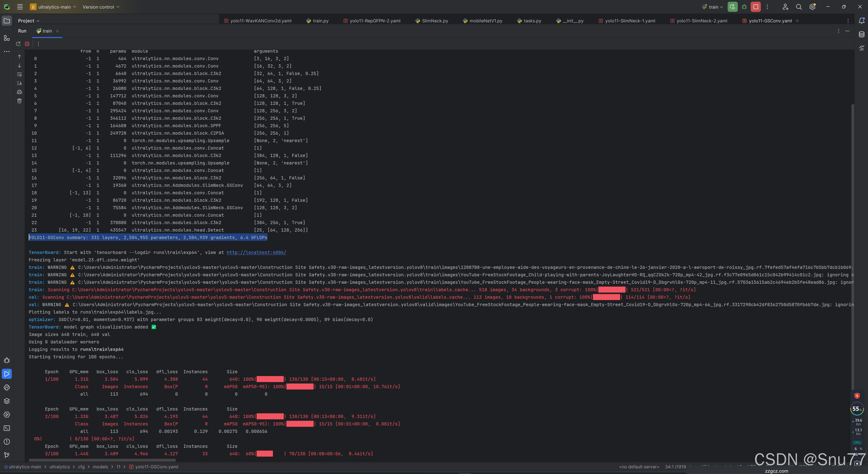Toggle scroll to end of console

click(x=19, y=83)
